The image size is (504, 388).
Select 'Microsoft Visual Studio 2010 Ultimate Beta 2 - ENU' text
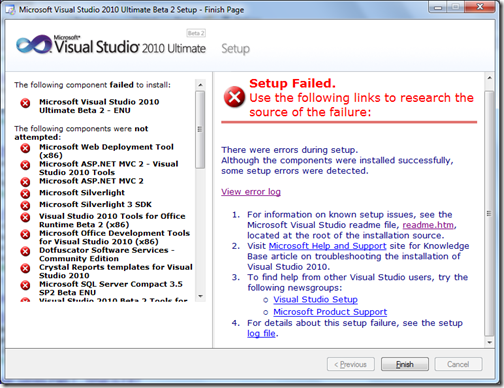(99, 106)
